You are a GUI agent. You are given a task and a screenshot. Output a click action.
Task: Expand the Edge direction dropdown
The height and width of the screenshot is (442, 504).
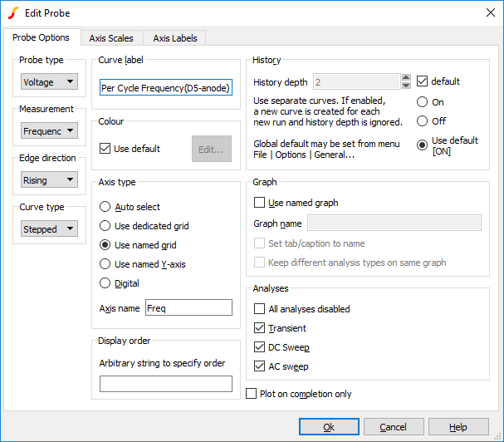49,180
